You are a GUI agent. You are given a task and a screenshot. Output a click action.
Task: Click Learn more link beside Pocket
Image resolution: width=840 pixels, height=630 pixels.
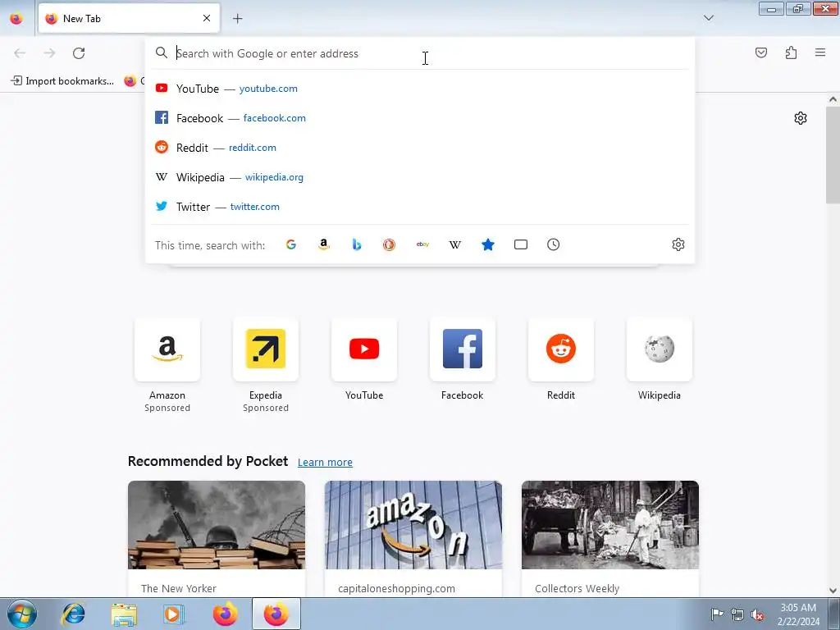325,463
